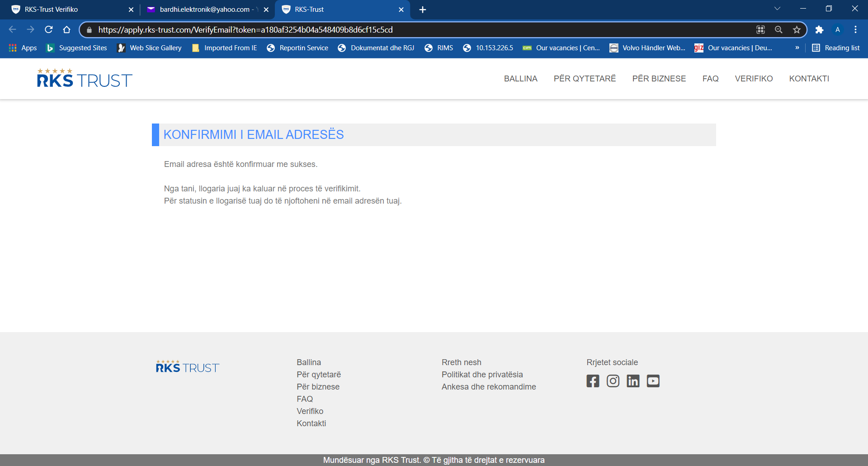Open VERIFIKO in the top navigation
Viewport: 868px width, 466px height.
point(754,79)
